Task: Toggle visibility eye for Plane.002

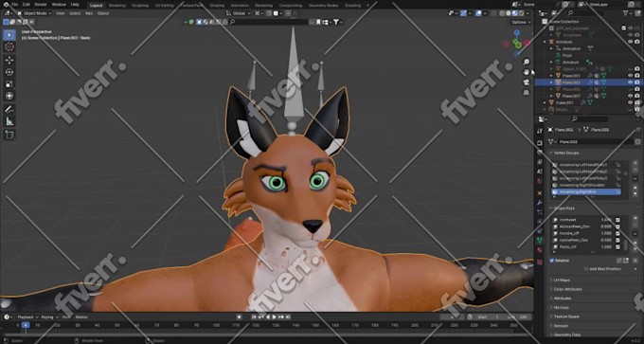Action: coord(630,82)
